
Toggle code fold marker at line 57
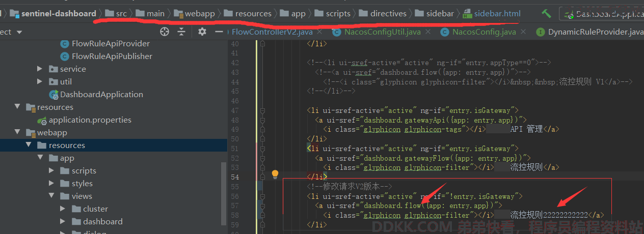click(262, 206)
